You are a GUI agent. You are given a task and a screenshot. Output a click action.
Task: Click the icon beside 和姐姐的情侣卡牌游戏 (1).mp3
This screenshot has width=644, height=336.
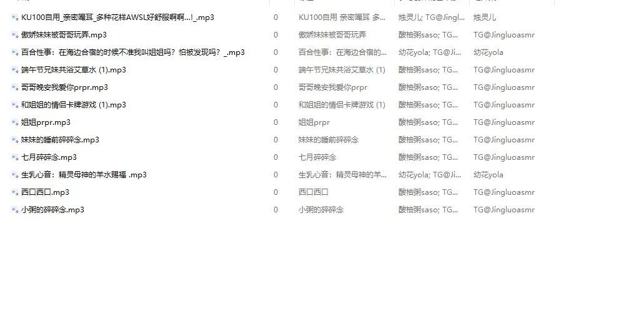tap(15, 105)
